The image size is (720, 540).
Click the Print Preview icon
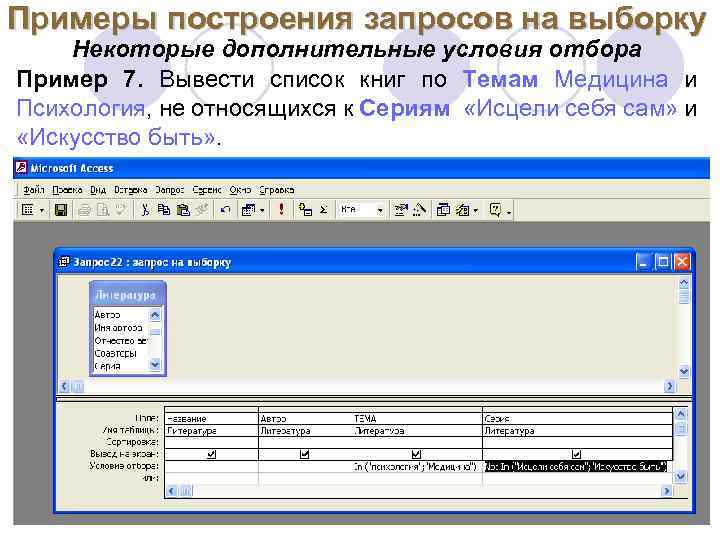point(103,210)
